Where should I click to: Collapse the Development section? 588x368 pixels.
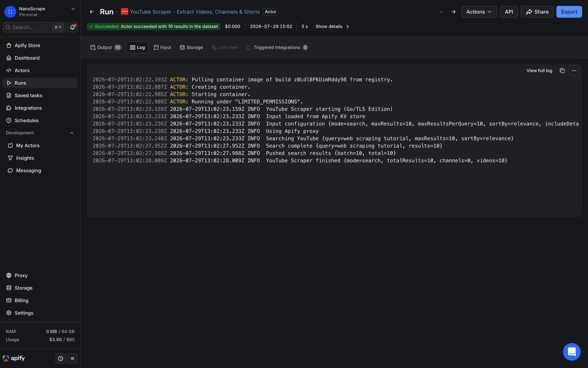point(72,133)
